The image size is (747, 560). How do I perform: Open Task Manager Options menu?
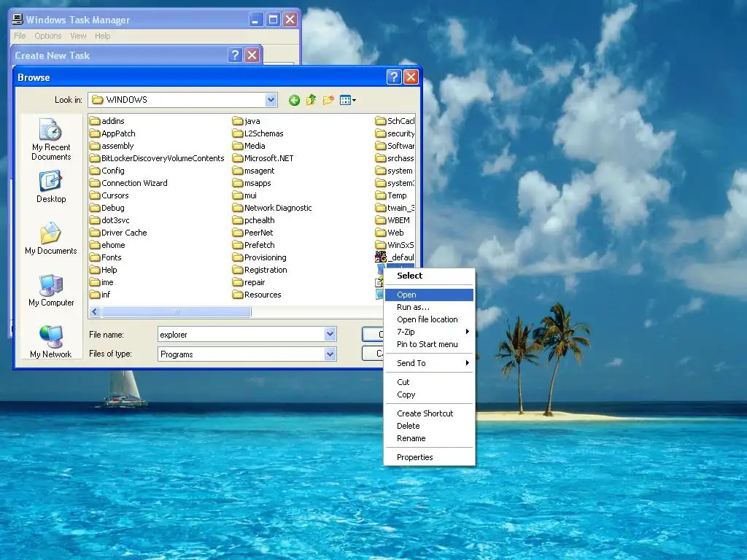pos(48,36)
